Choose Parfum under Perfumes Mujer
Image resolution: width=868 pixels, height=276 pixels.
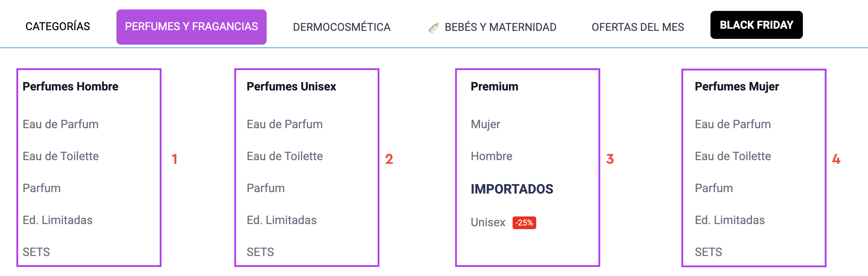714,188
